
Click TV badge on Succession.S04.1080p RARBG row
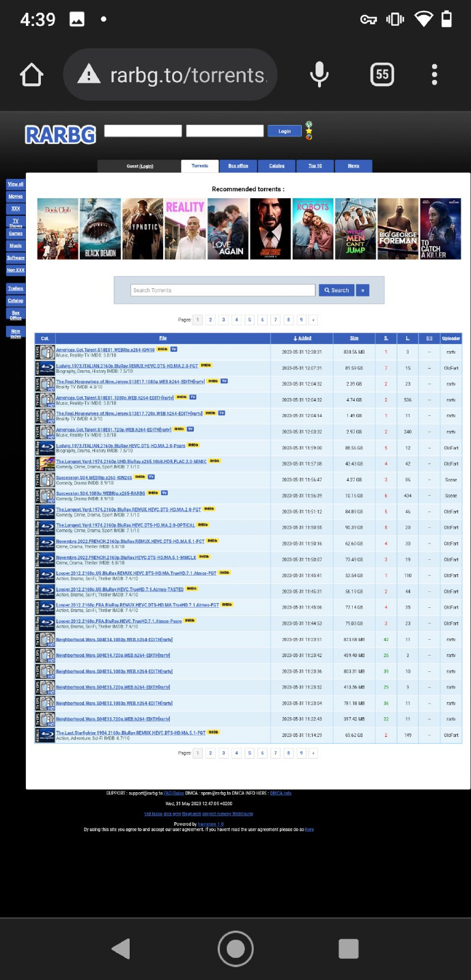click(164, 492)
